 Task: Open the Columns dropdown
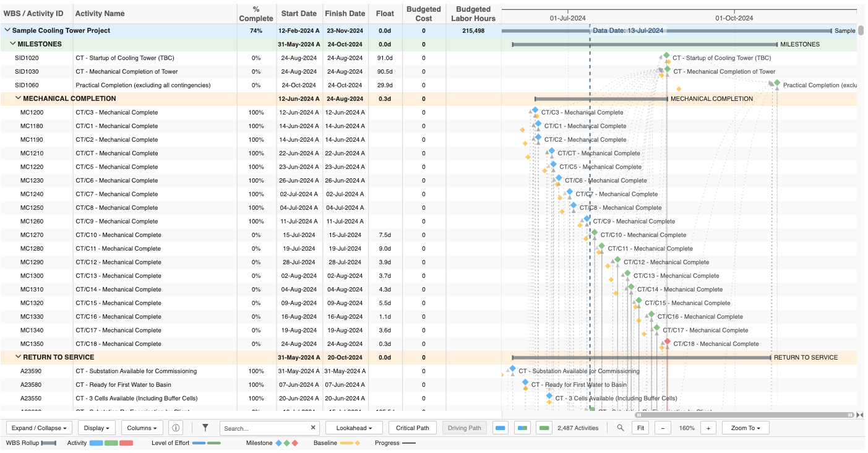tap(142, 427)
